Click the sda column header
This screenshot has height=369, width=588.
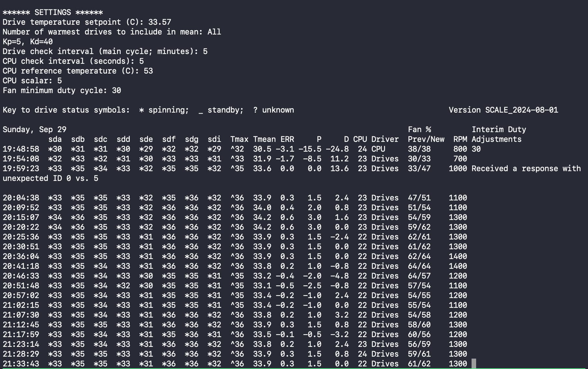point(55,139)
